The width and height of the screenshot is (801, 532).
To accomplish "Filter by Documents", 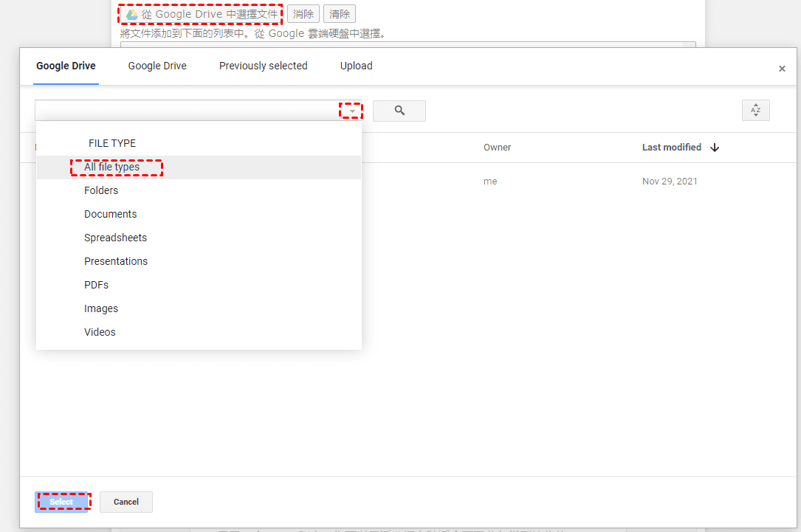I will 199,214.
